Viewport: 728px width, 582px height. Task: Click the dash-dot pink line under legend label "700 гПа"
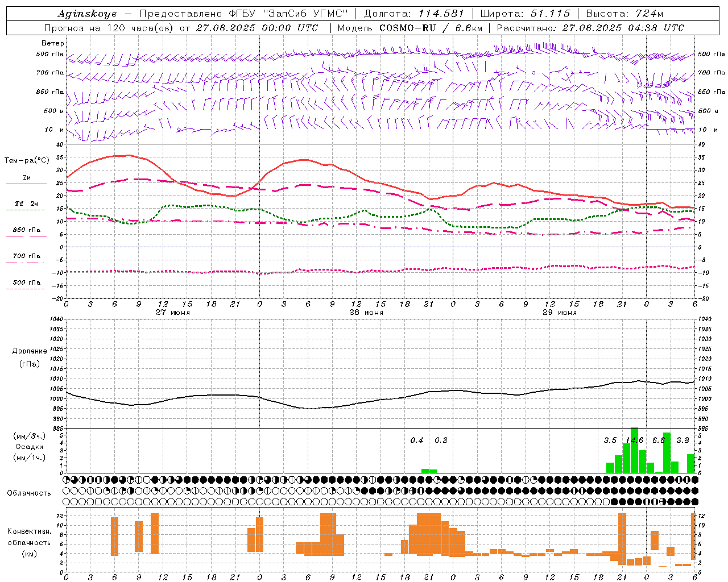[25, 263]
